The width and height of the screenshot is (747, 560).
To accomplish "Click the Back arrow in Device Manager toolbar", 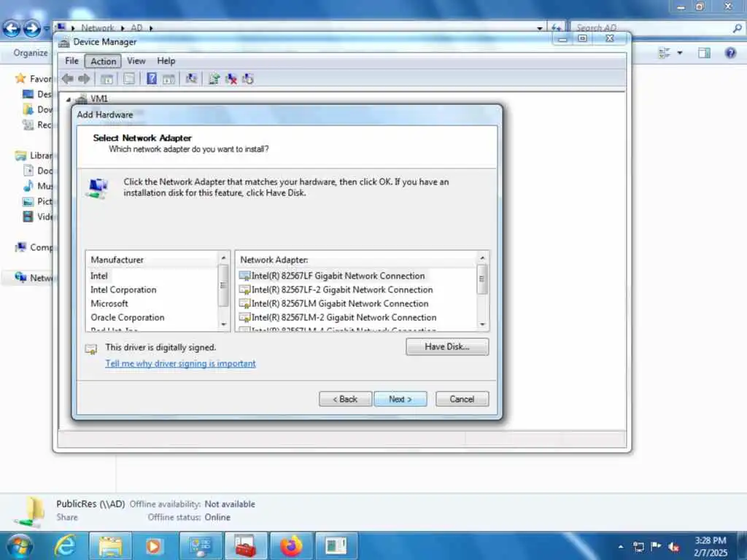I will coord(68,79).
